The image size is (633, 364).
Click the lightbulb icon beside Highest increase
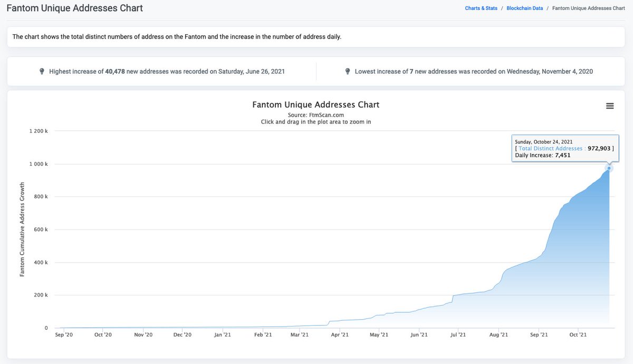42,71
